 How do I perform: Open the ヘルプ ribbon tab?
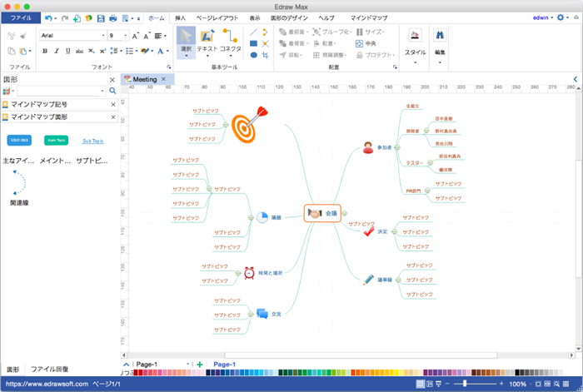coord(326,17)
